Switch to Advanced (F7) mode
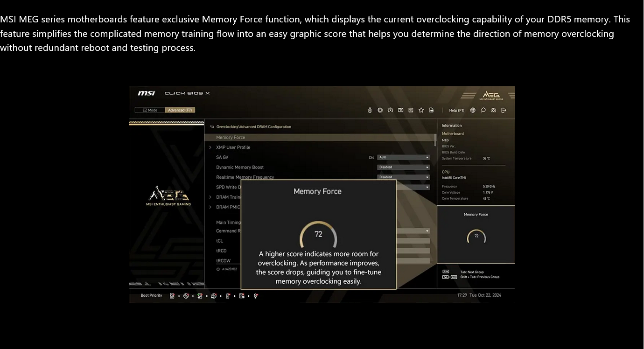This screenshot has width=644, height=349. click(x=180, y=111)
